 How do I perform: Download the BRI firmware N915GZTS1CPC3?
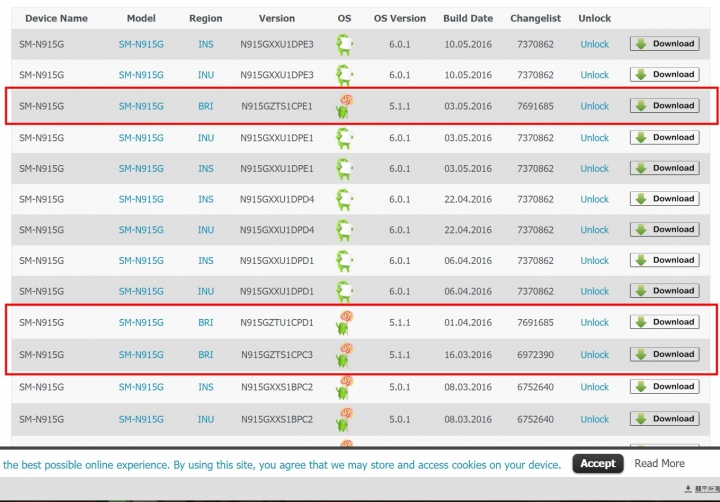(664, 355)
